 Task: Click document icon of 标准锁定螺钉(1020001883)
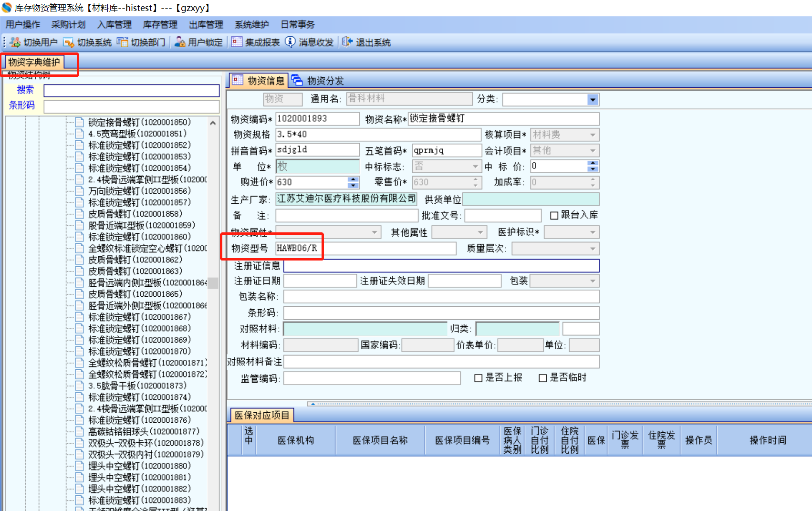(80, 500)
